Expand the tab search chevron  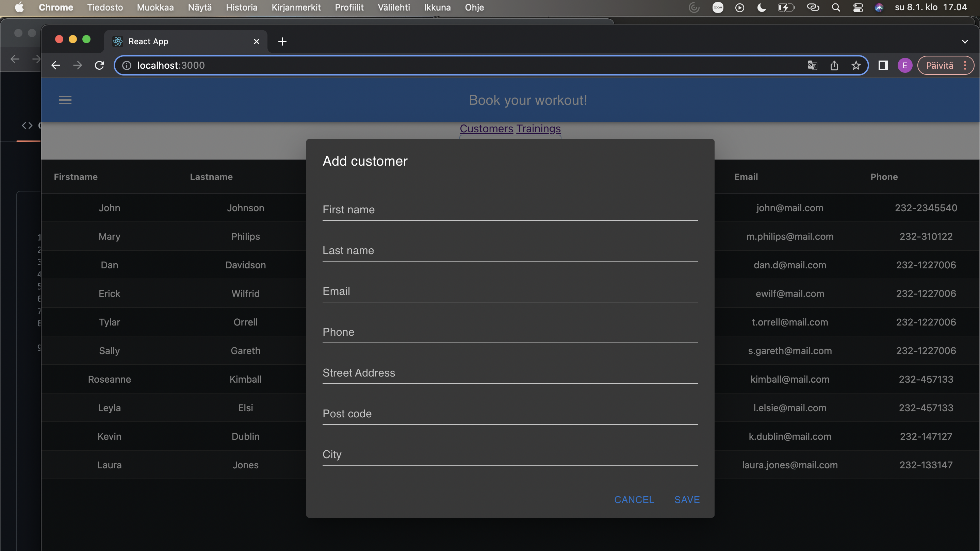coord(964,41)
